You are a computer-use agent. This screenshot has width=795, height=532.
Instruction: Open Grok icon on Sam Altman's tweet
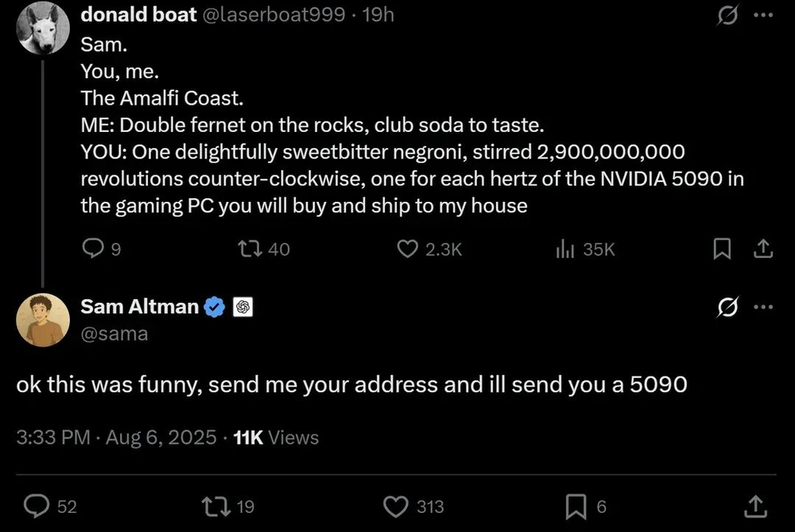[727, 306]
